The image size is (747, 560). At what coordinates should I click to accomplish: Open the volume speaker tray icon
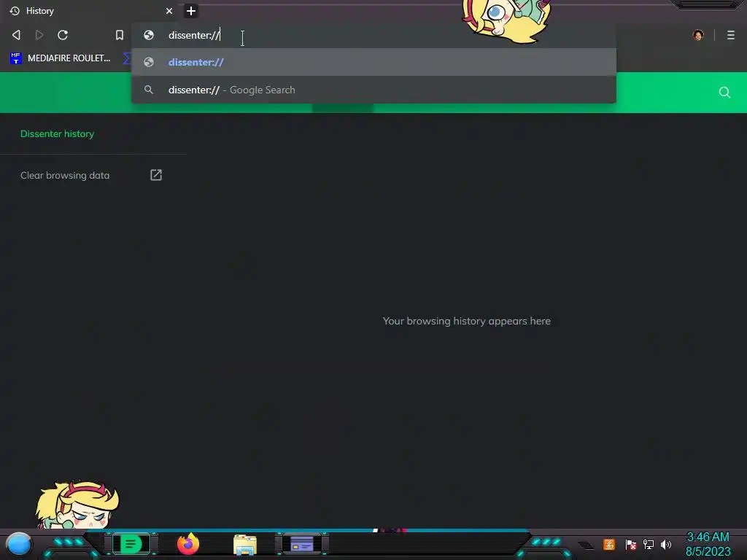tap(665, 544)
